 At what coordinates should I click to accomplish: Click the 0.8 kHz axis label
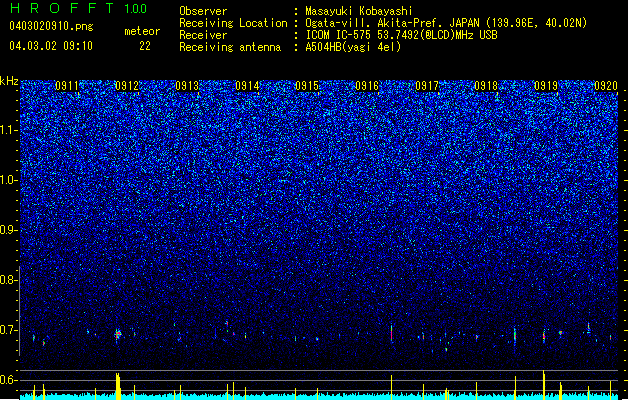[x=8, y=280]
